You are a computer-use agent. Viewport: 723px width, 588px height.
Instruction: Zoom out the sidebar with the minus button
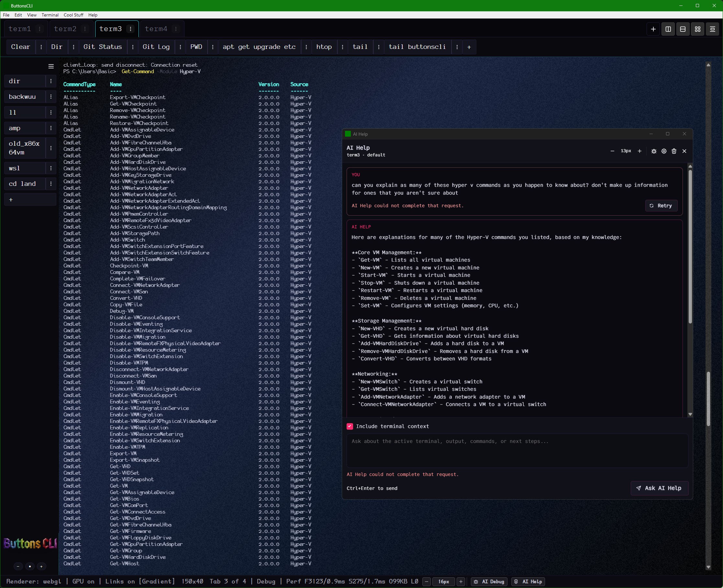(x=18, y=566)
